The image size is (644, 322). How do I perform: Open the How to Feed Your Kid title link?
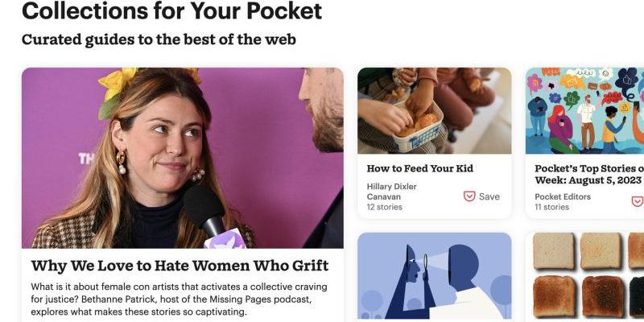[x=419, y=168]
